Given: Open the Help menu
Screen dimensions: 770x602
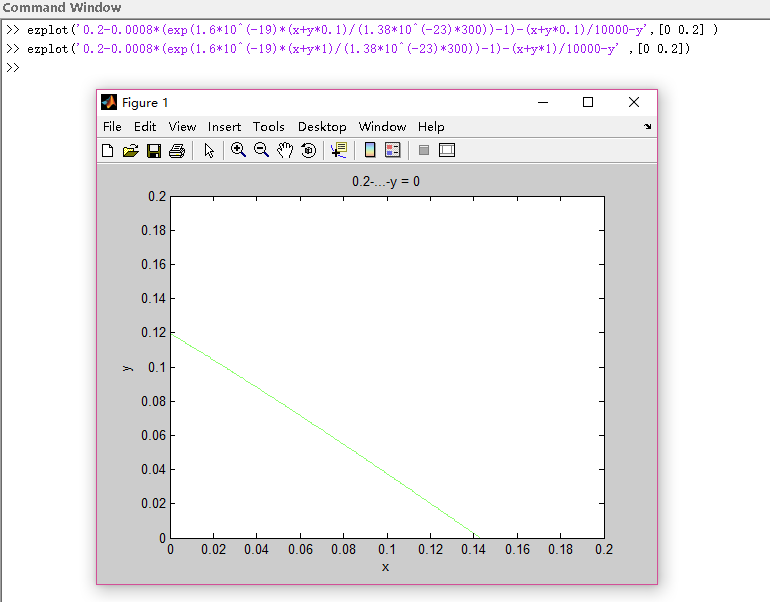Looking at the screenshot, I should [431, 127].
